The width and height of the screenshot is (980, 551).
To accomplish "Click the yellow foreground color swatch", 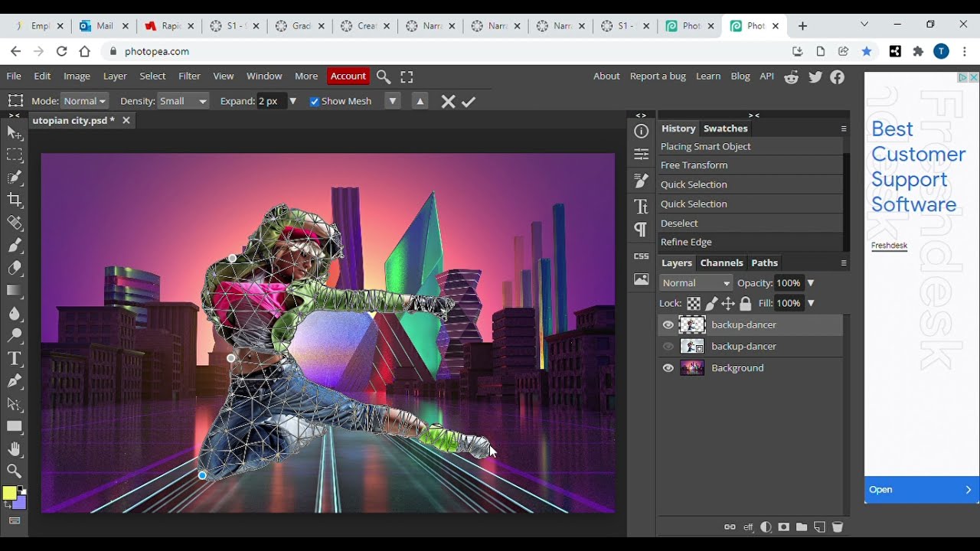I will 9,494.
